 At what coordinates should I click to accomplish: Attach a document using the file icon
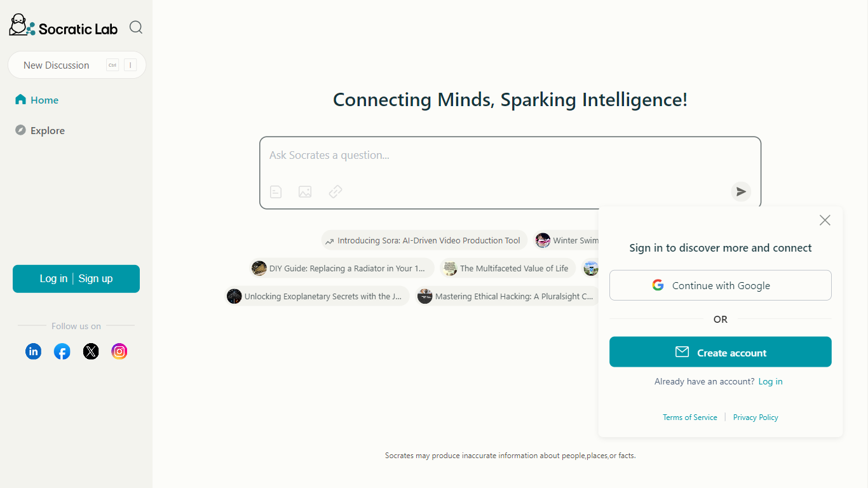276,191
